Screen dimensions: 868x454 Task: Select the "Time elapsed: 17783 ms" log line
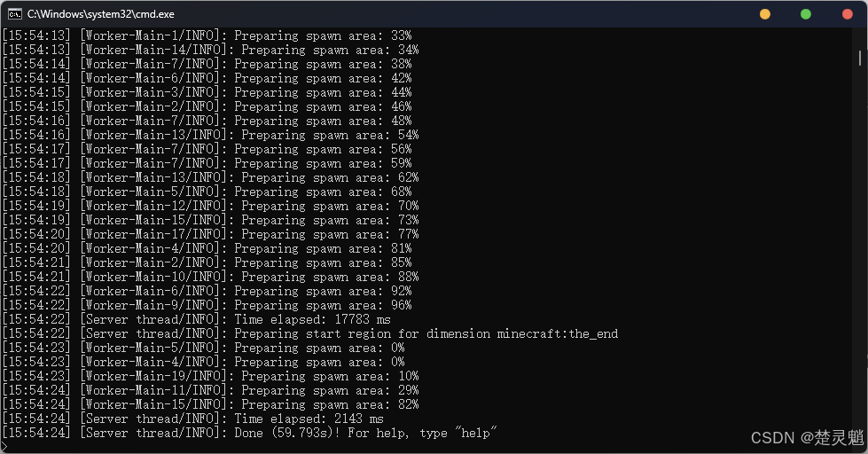pos(197,319)
